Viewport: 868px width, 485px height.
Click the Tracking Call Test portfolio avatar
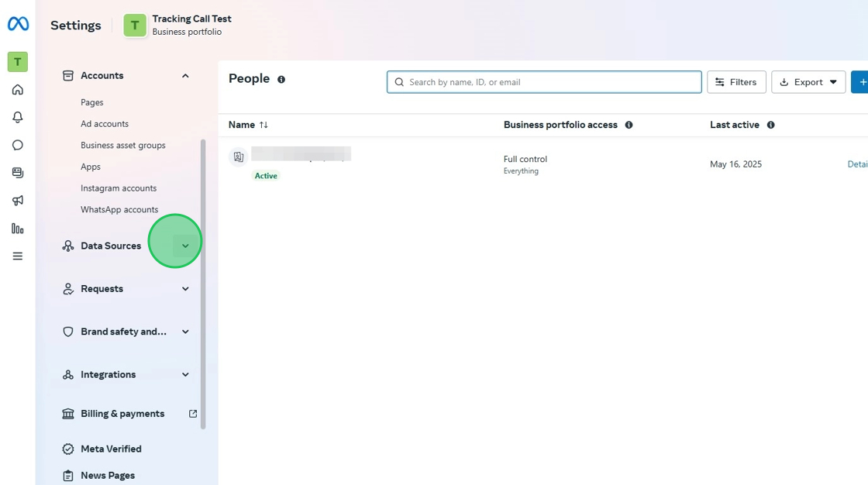point(135,26)
